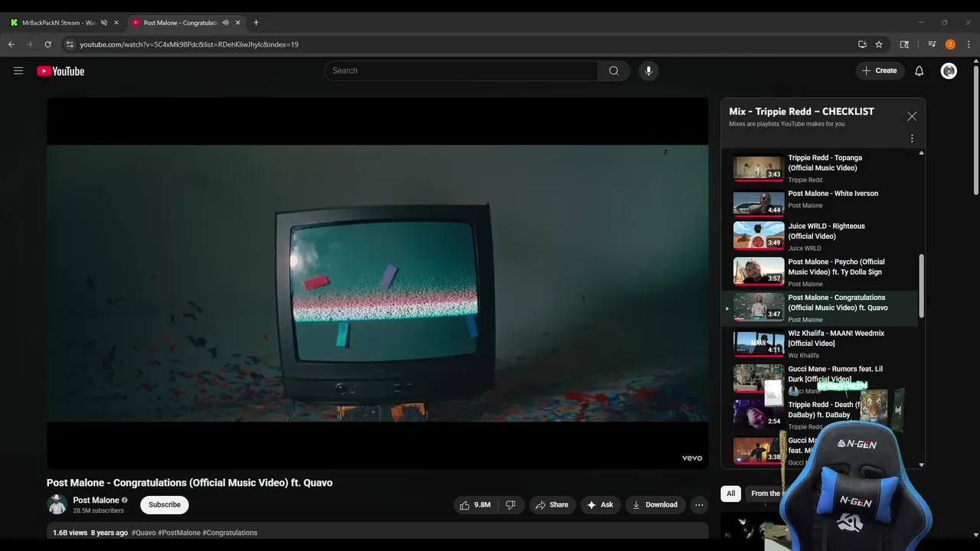Image resolution: width=980 pixels, height=551 pixels.
Task: Click the playlist panel scrollbar thumb
Action: (921, 286)
